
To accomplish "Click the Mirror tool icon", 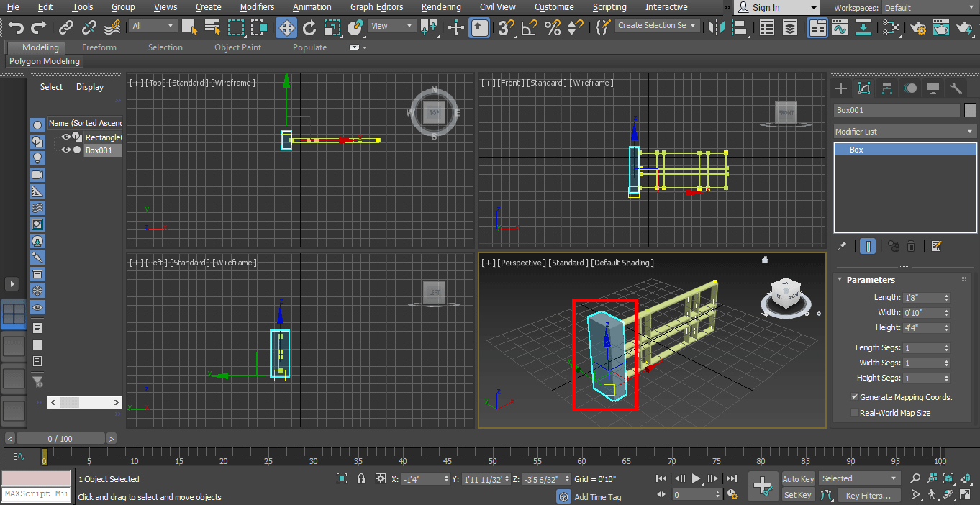I will [x=715, y=29].
